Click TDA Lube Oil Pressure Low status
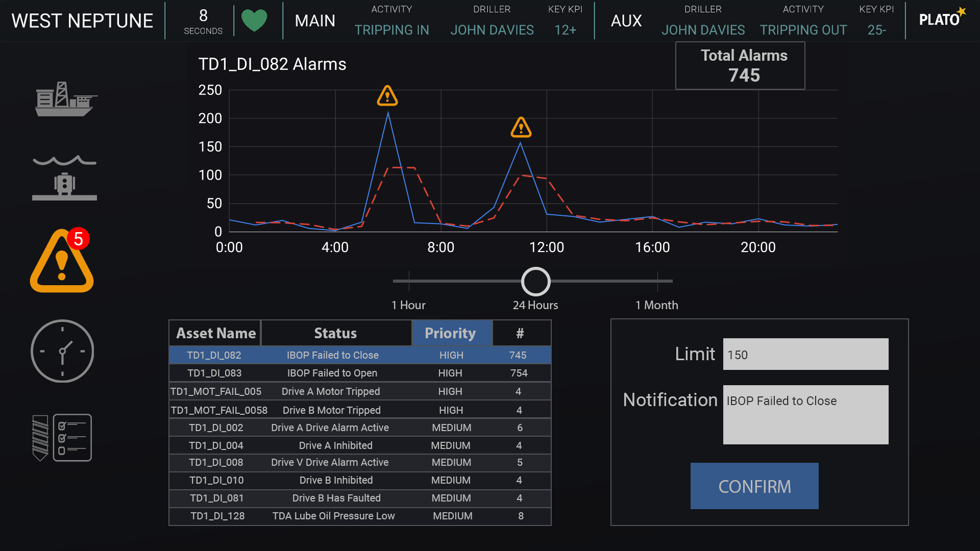 tap(333, 516)
